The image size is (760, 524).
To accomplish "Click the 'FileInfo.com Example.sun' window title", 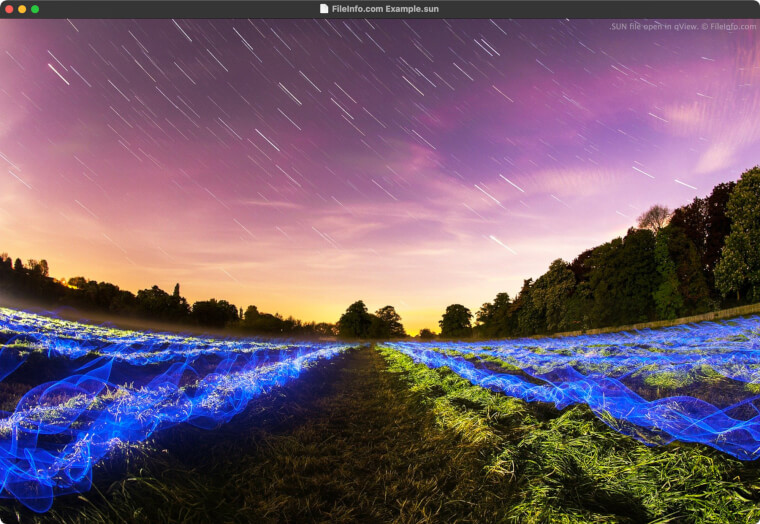I will (x=385, y=9).
